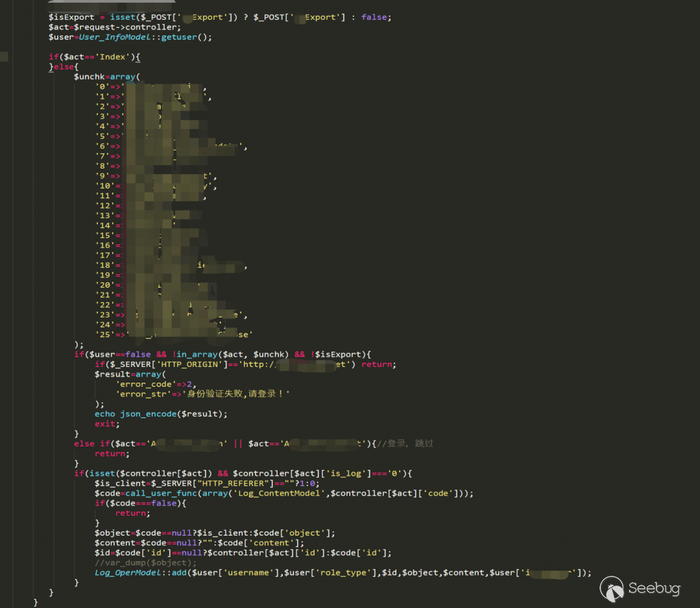Click the array key '0'=> row

coord(151,87)
